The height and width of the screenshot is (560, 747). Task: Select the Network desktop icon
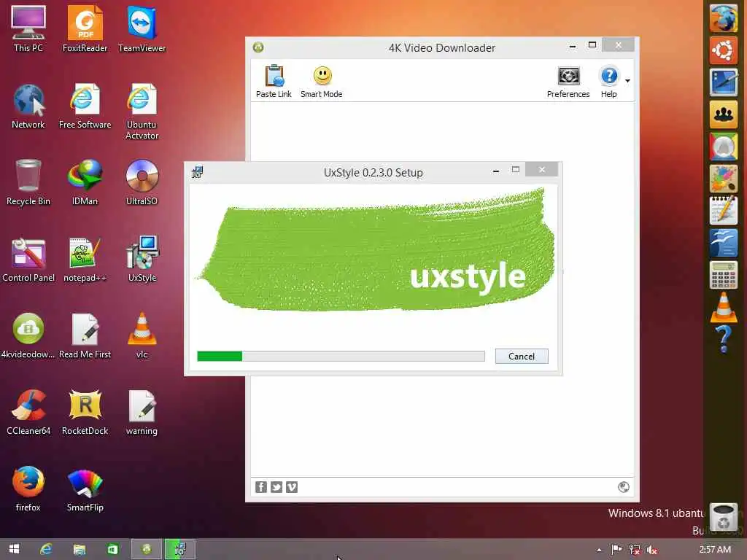coord(28,106)
